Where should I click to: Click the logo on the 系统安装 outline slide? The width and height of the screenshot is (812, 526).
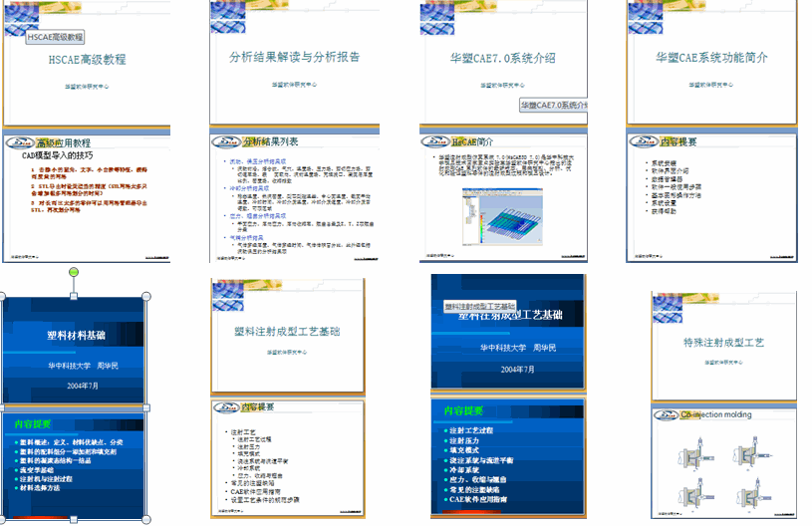(x=644, y=141)
